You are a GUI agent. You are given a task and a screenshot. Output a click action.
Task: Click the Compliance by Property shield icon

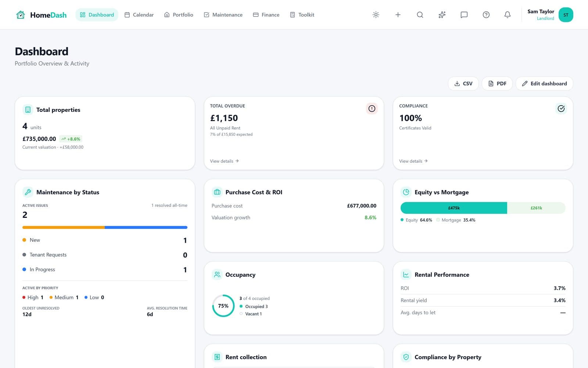point(406,357)
